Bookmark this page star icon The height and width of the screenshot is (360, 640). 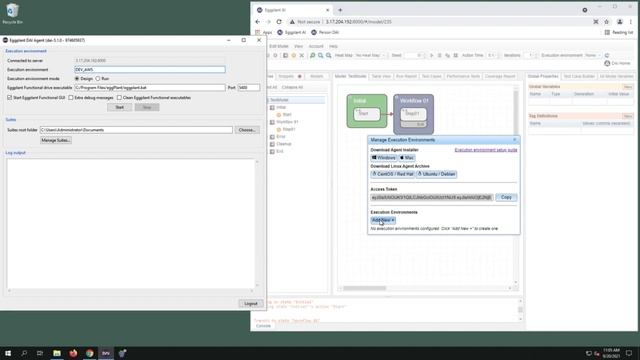click(607, 22)
